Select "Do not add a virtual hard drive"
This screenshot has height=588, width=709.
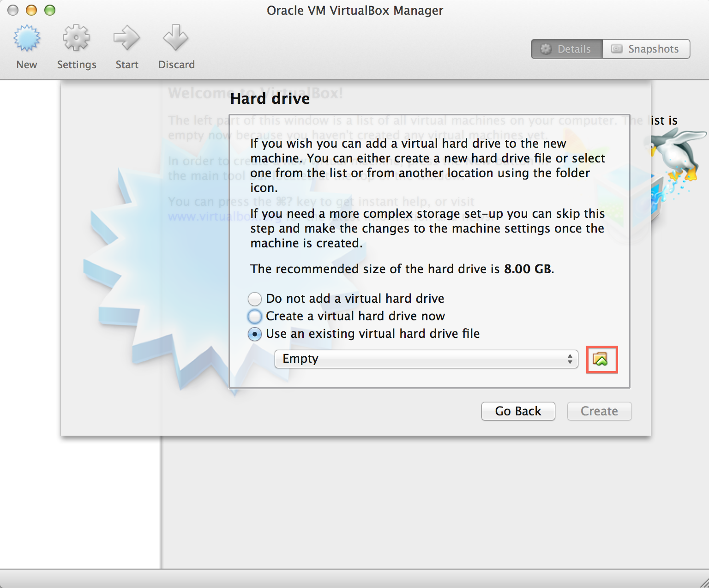[x=255, y=299]
